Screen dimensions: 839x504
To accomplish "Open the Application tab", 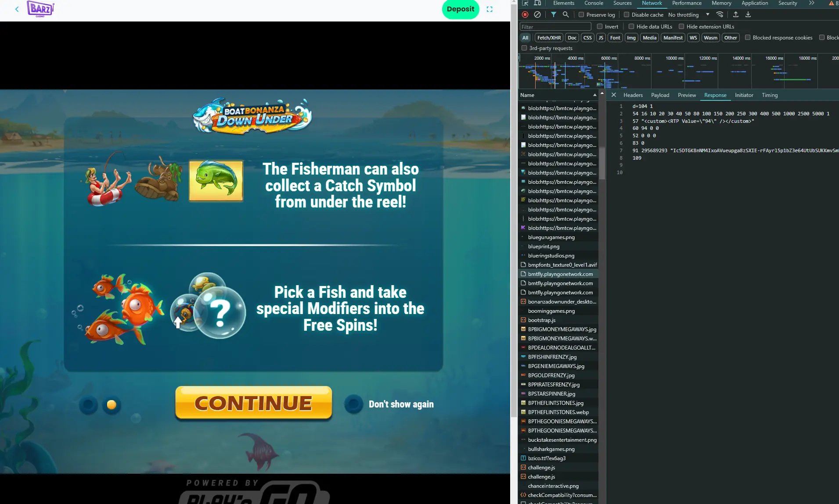I will (x=755, y=3).
